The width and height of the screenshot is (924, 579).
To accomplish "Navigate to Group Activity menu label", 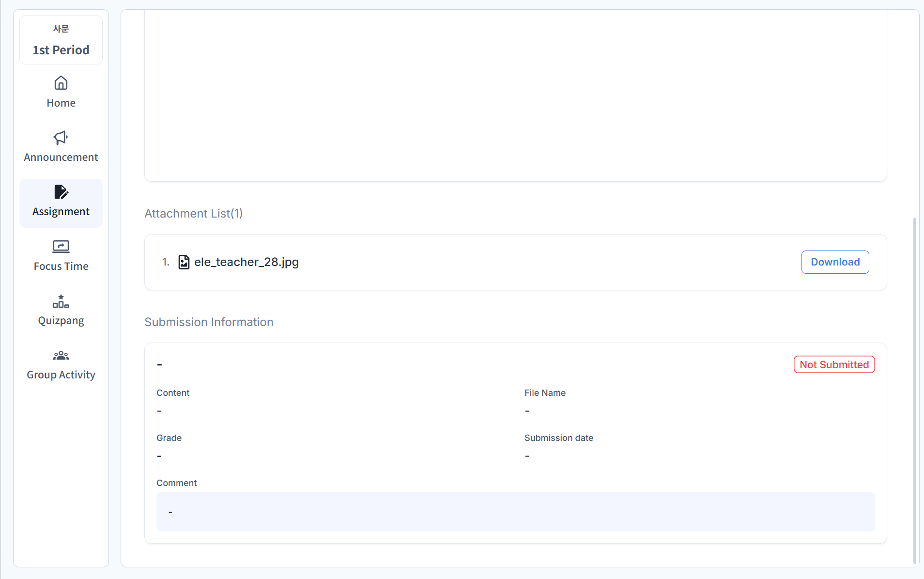I will click(x=61, y=375).
